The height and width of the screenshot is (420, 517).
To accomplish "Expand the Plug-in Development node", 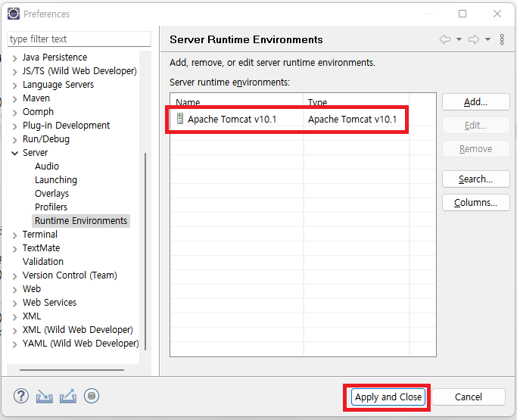I will 14,126.
